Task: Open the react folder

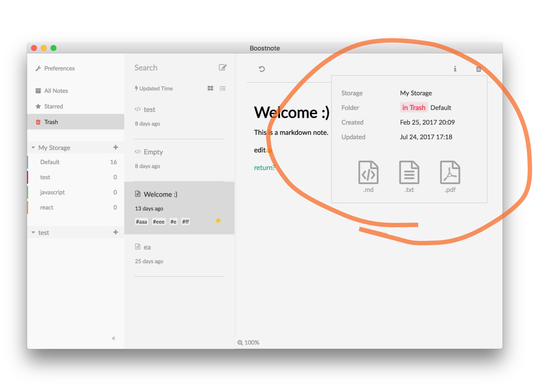Action: pos(76,207)
